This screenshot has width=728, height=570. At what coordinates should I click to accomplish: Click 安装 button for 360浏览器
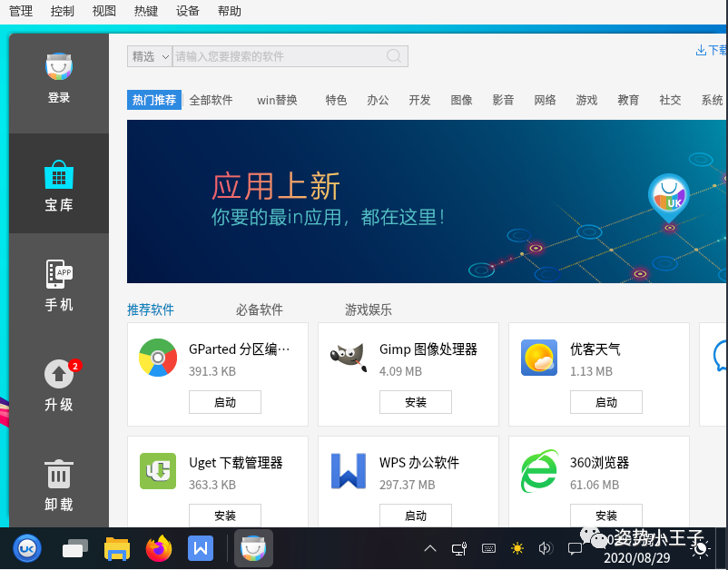606,516
